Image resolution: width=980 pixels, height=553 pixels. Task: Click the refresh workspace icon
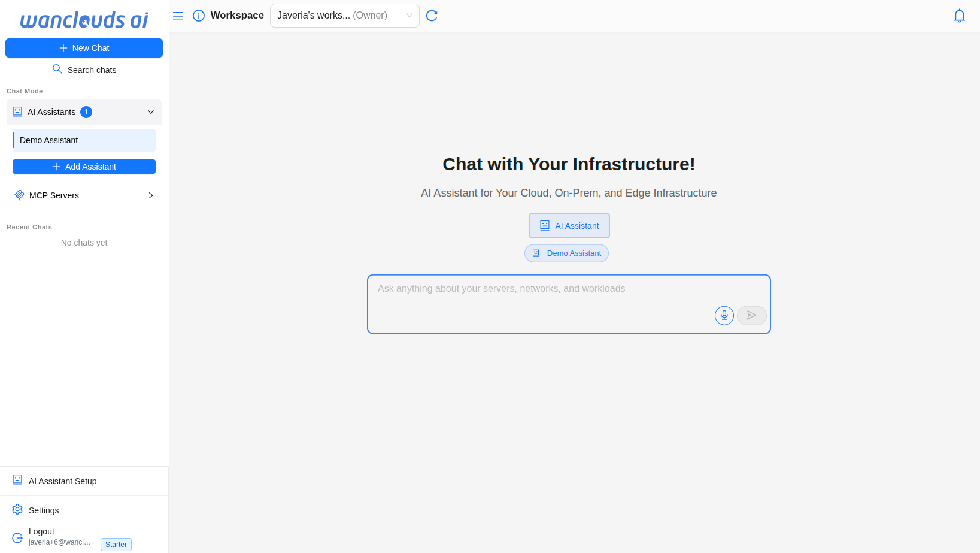pos(432,16)
